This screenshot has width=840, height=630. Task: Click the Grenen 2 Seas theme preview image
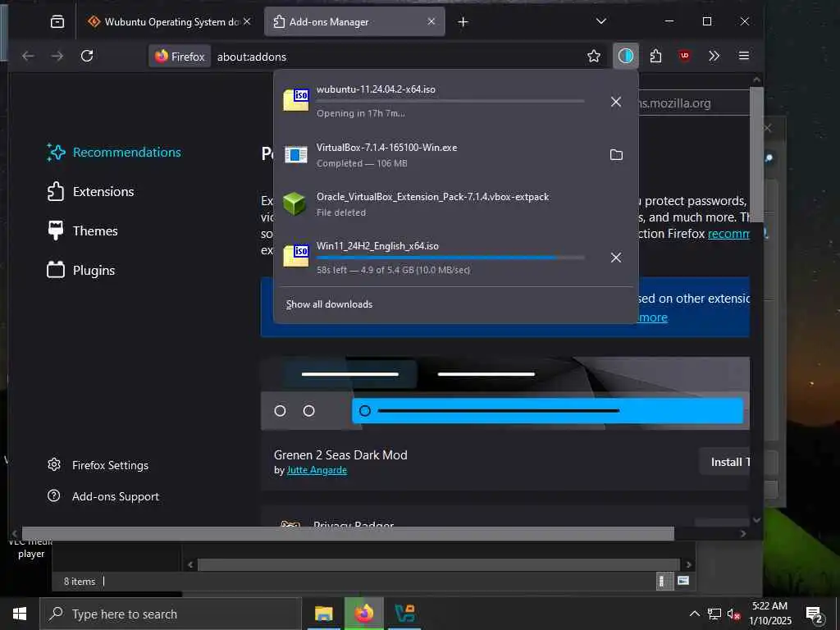tap(504, 393)
